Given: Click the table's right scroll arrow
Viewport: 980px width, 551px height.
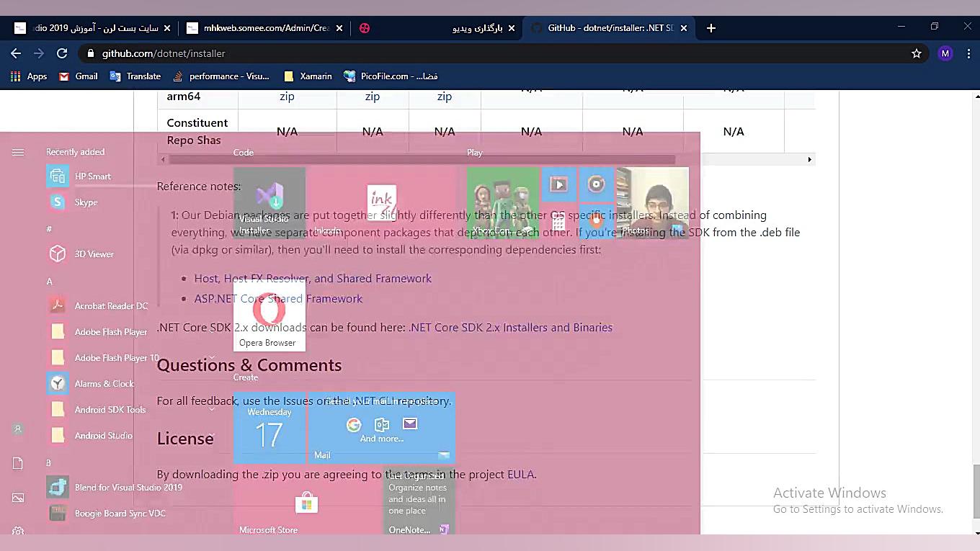Looking at the screenshot, I should (809, 159).
